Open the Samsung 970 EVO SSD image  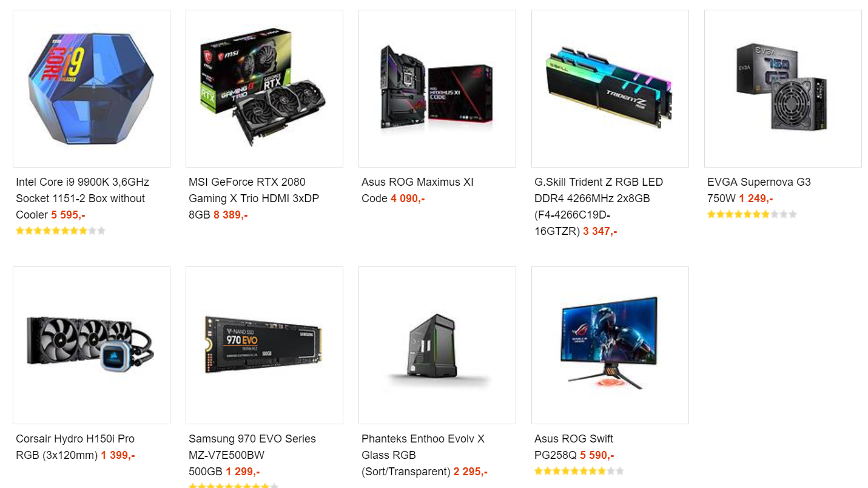click(x=264, y=345)
